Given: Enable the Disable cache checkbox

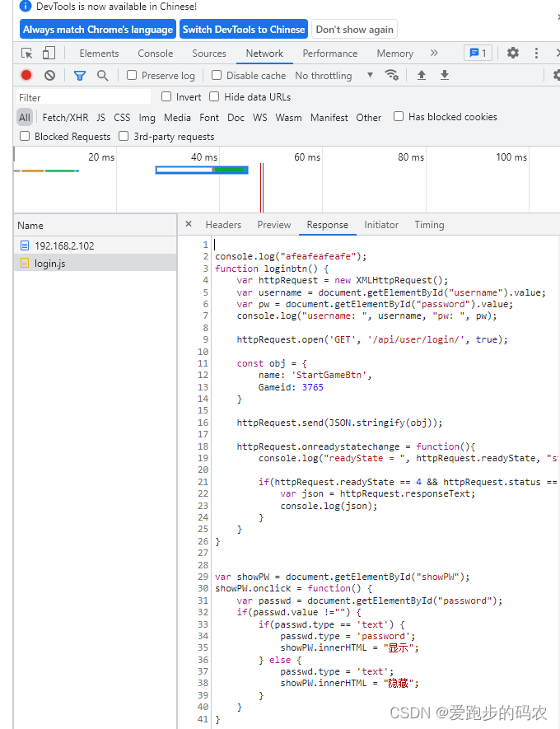Looking at the screenshot, I should 217,75.
